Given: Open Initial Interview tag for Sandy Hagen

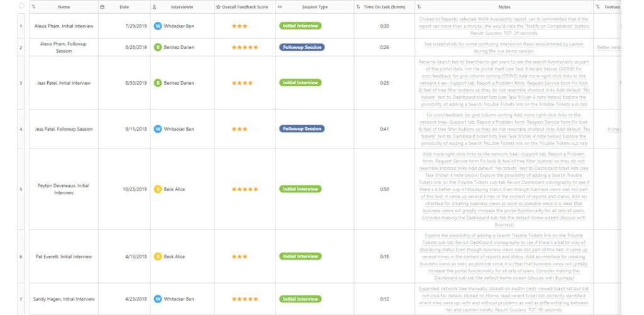Looking at the screenshot, I should [x=300, y=299].
